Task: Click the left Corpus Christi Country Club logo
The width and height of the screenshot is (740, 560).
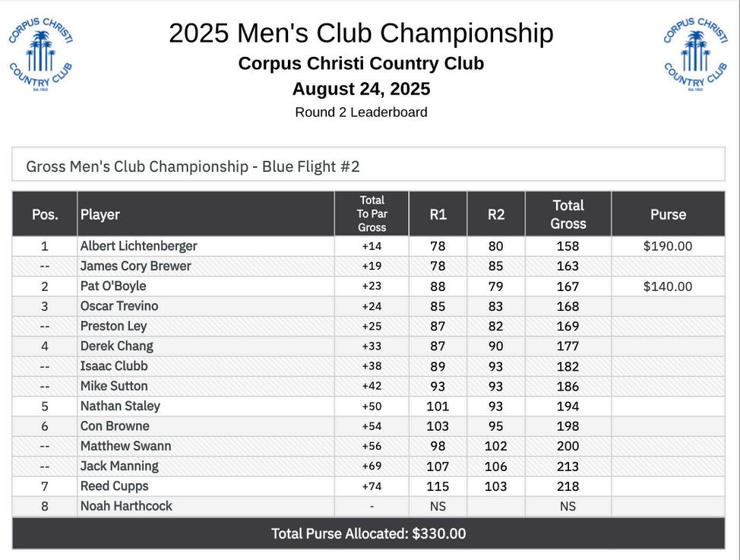Action: (x=40, y=55)
